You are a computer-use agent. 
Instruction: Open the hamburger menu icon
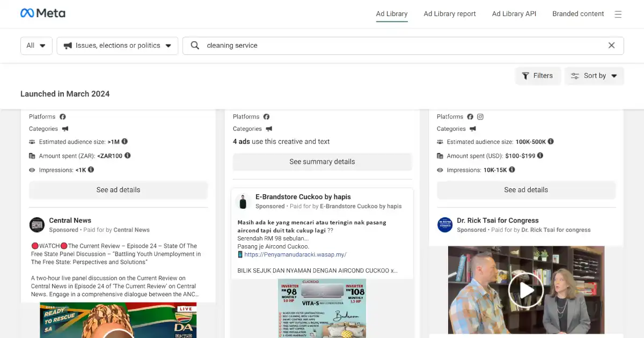[618, 14]
